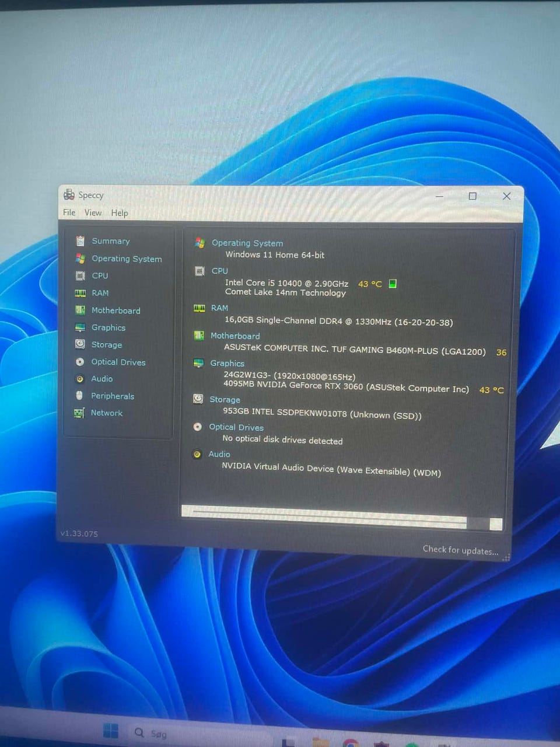The width and height of the screenshot is (560, 747).
Task: Open the Summary section icon in the sidebar
Action: click(80, 241)
